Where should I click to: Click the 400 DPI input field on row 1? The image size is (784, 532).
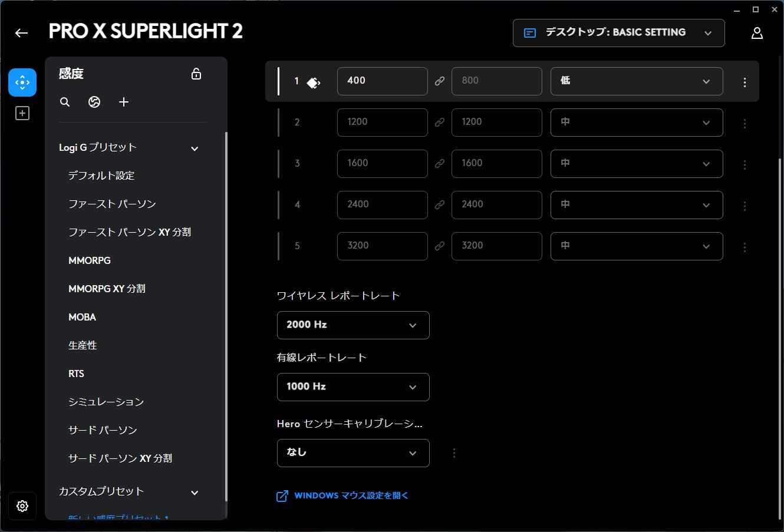click(383, 81)
